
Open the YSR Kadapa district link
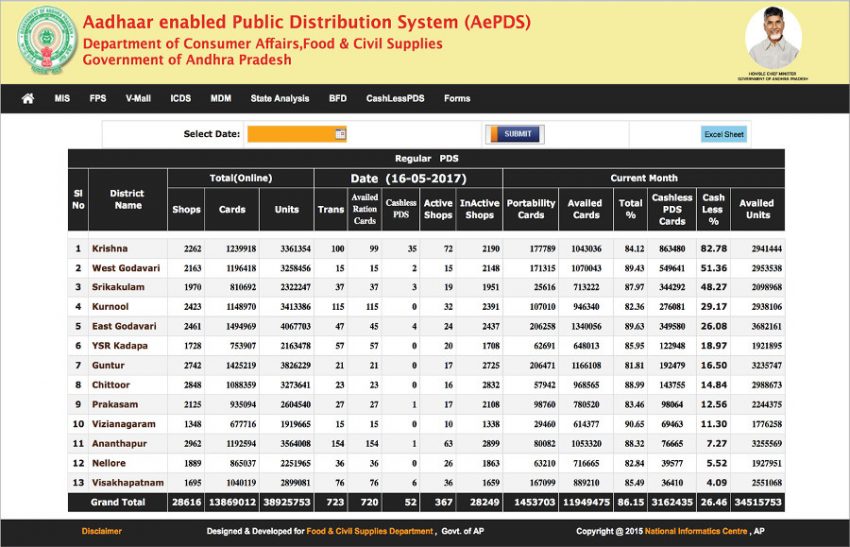120,345
